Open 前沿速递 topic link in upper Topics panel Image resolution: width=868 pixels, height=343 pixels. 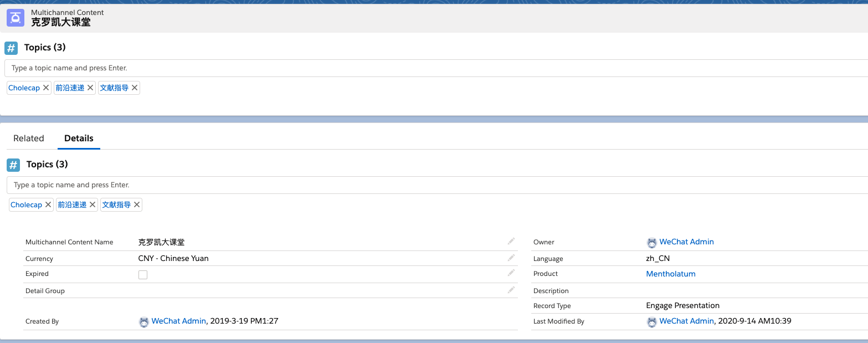click(x=70, y=88)
